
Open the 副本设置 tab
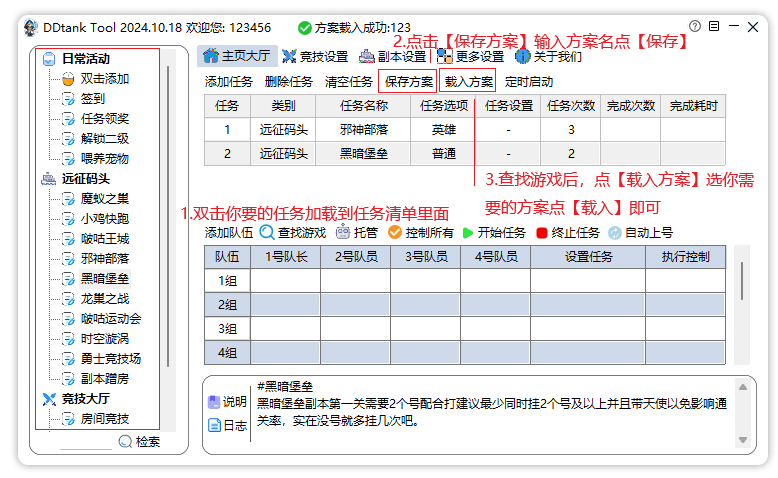(393, 57)
